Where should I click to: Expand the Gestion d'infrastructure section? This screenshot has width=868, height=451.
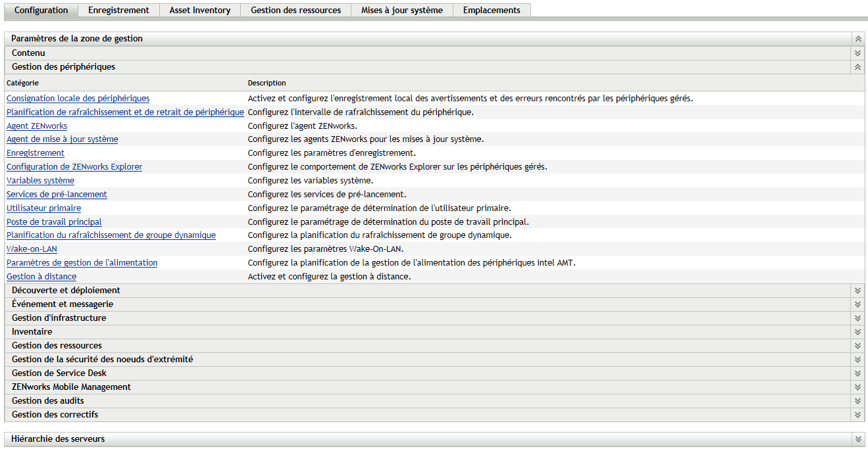858,318
